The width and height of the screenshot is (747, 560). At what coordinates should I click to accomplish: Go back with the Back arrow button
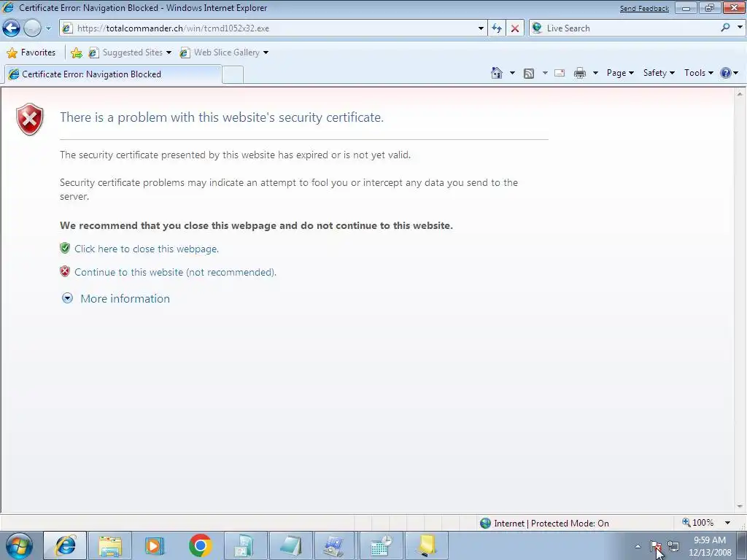[11, 28]
